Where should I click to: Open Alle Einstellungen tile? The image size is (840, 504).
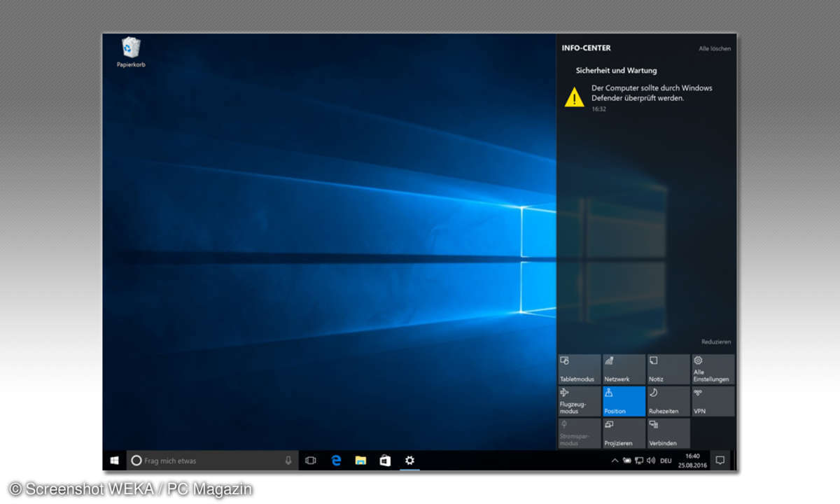(x=713, y=369)
